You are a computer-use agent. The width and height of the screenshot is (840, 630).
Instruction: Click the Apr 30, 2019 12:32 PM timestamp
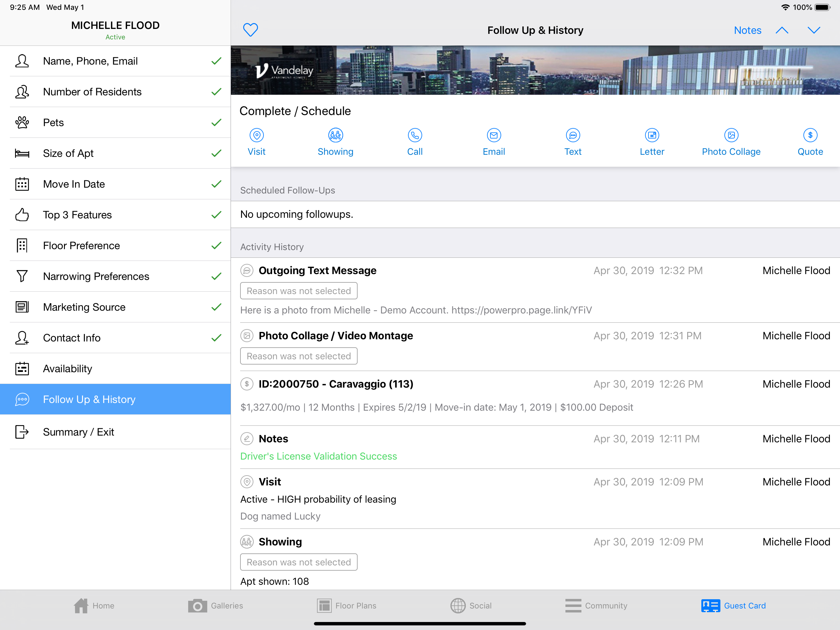coord(648,270)
